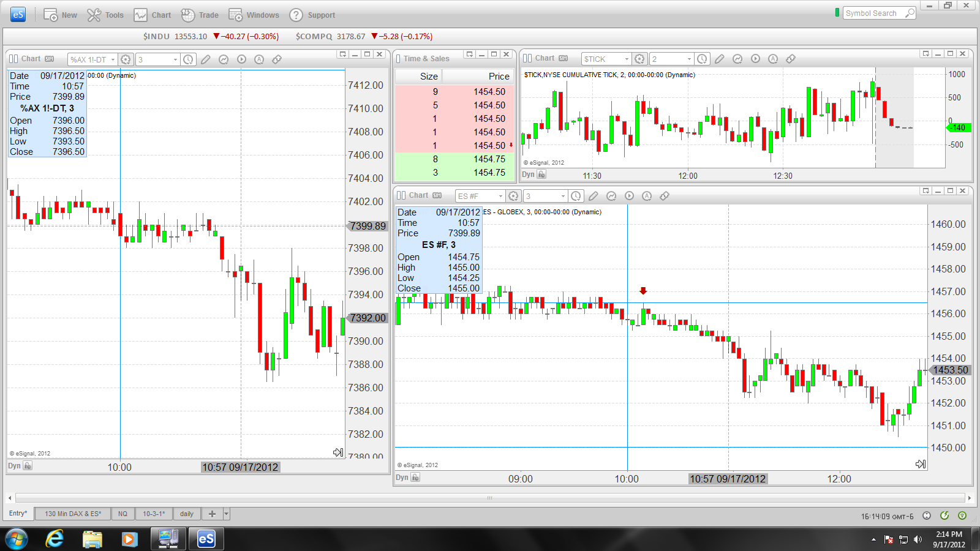Click the Size column header in Time & Sales
The height and width of the screenshot is (551, 980).
(x=419, y=77)
